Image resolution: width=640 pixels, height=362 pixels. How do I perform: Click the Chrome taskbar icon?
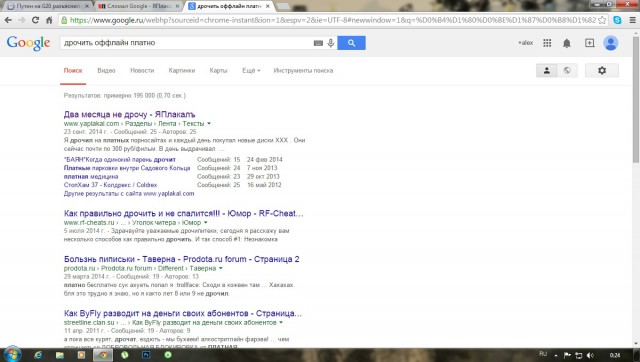click(103, 355)
